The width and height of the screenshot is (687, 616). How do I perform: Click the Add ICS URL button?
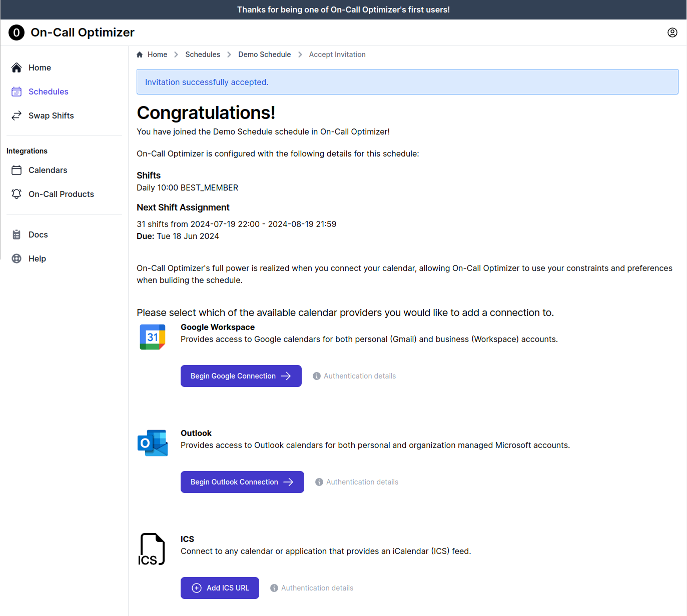220,588
